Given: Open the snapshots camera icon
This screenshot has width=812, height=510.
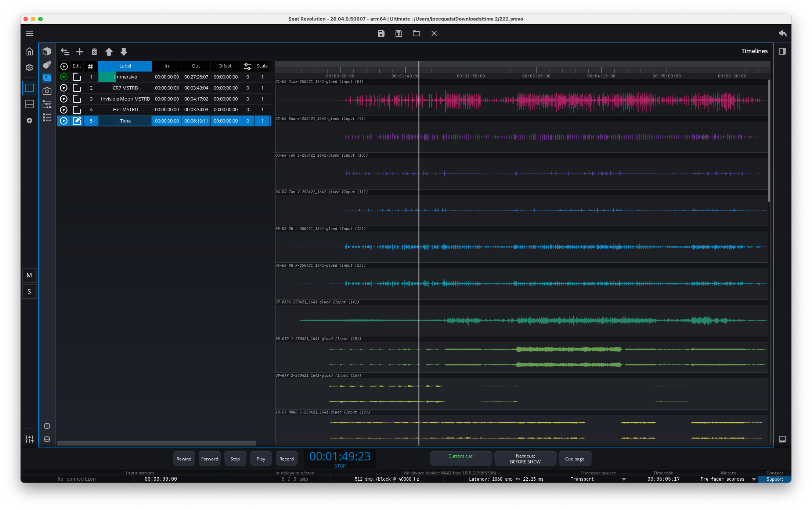Looking at the screenshot, I should pyautogui.click(x=47, y=91).
